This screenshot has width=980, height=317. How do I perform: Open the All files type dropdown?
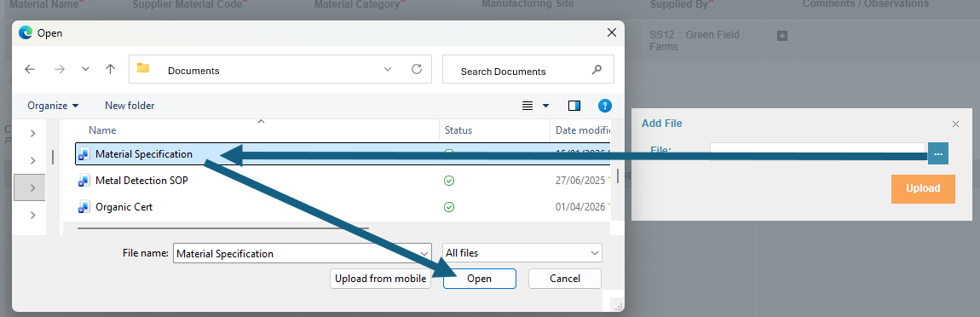(522, 252)
